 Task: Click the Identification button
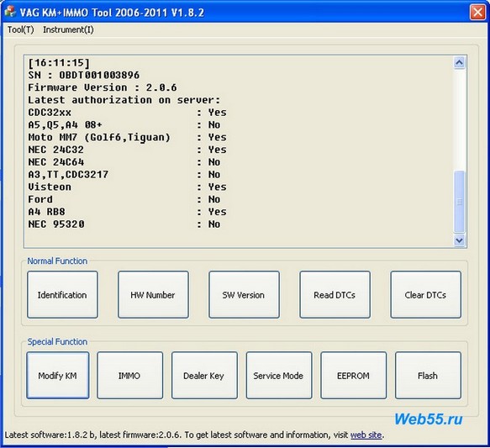click(x=62, y=295)
